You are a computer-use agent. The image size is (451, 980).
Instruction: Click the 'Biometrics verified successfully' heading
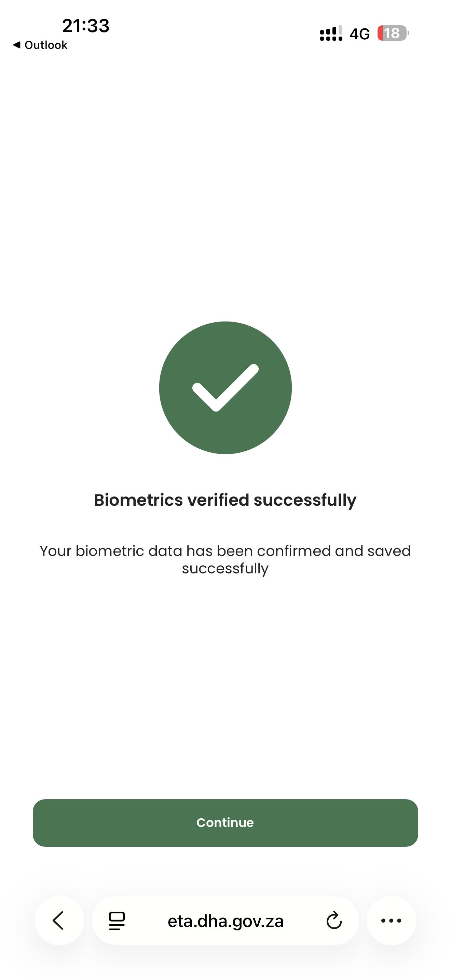(225, 500)
